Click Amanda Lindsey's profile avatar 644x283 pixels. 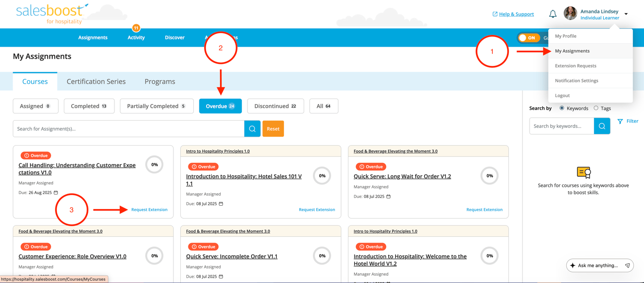(x=570, y=13)
